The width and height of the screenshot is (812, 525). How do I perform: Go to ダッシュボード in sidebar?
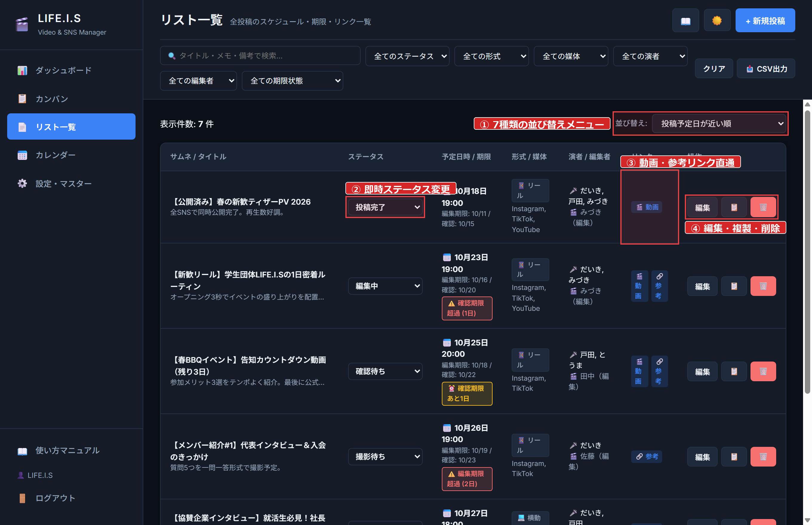71,70
